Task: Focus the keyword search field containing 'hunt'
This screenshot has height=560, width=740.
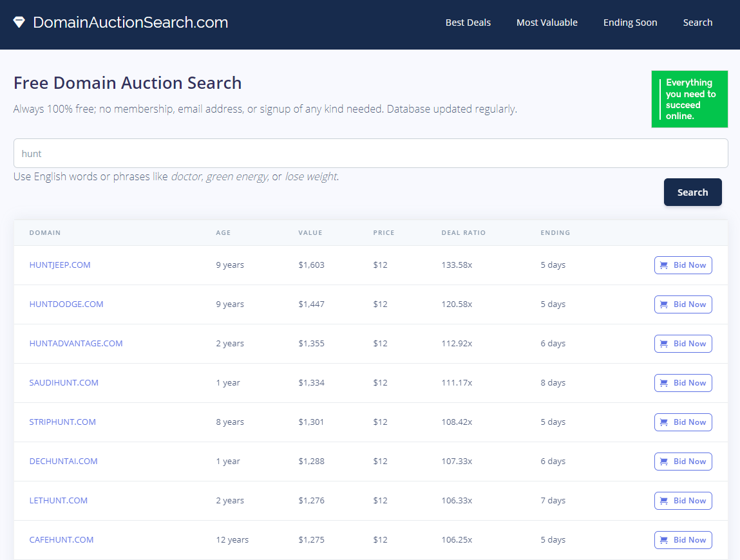Action: click(370, 153)
